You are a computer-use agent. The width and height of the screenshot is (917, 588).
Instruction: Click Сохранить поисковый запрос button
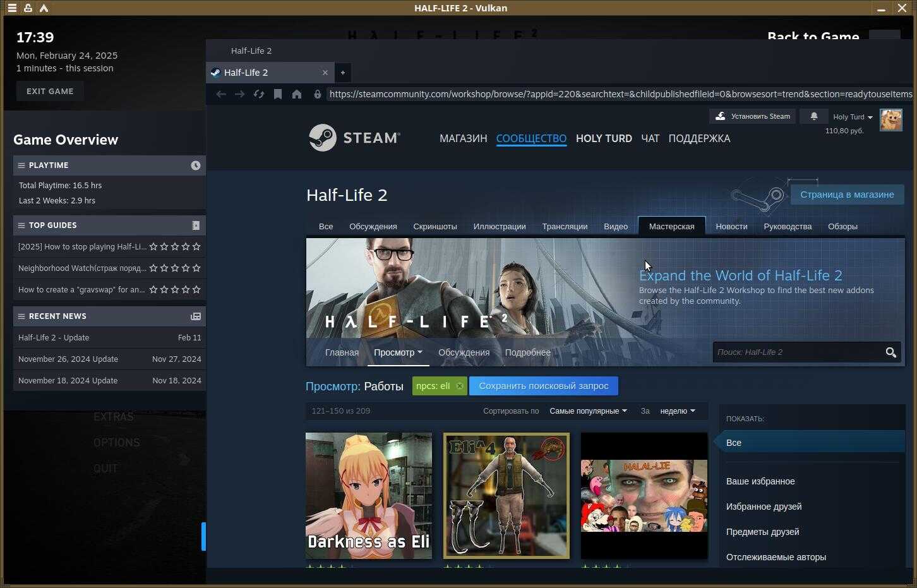(x=544, y=386)
